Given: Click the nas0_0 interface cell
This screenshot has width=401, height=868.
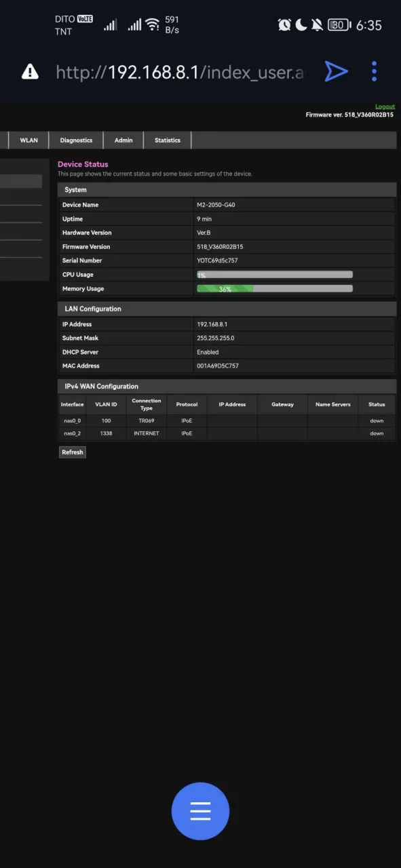Looking at the screenshot, I should coord(72,421).
